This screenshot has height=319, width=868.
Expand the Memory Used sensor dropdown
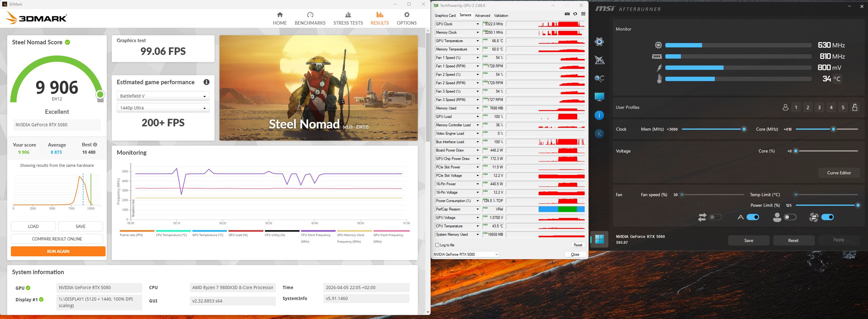(x=478, y=108)
